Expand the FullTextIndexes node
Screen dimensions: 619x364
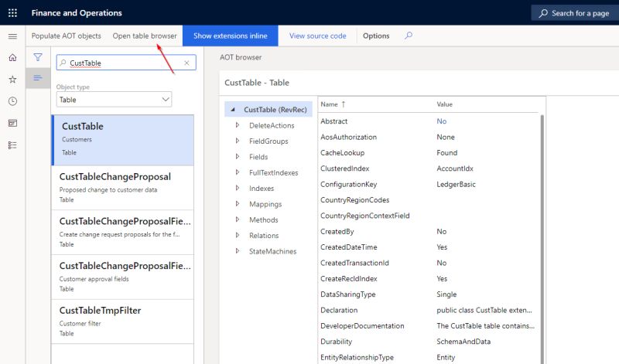[x=238, y=172]
